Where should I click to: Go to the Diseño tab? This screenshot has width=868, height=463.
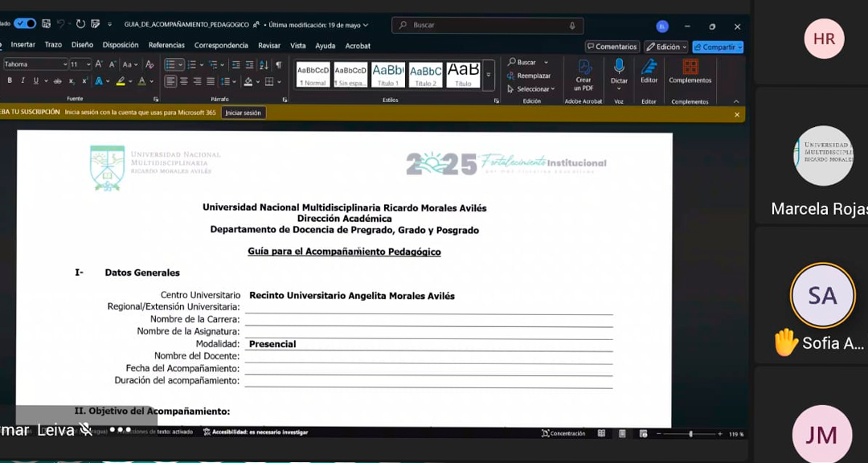pyautogui.click(x=82, y=45)
